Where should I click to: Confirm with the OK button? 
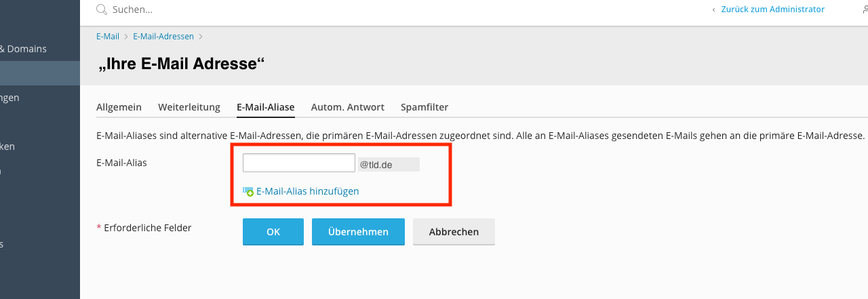click(x=273, y=232)
